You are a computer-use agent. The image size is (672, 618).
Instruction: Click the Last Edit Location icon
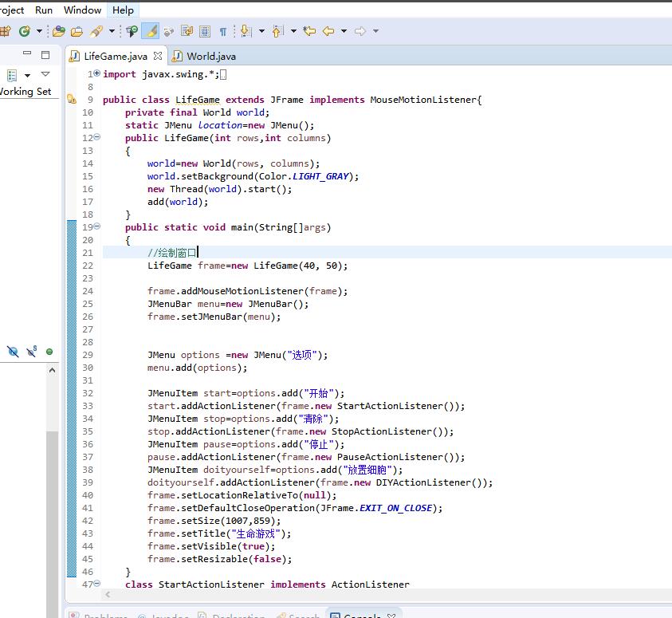(x=309, y=31)
